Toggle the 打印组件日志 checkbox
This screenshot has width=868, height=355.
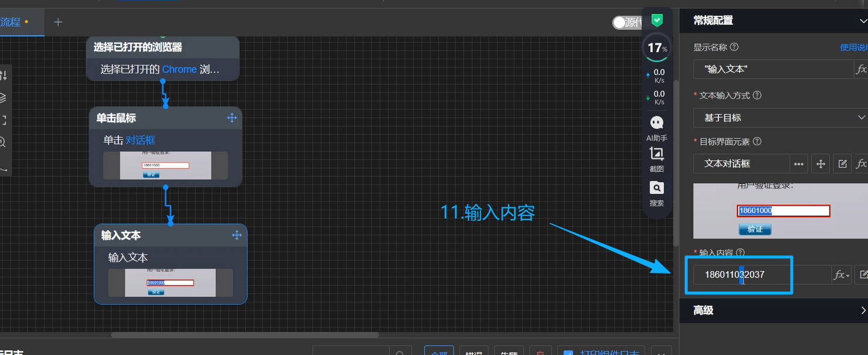[x=568, y=353]
